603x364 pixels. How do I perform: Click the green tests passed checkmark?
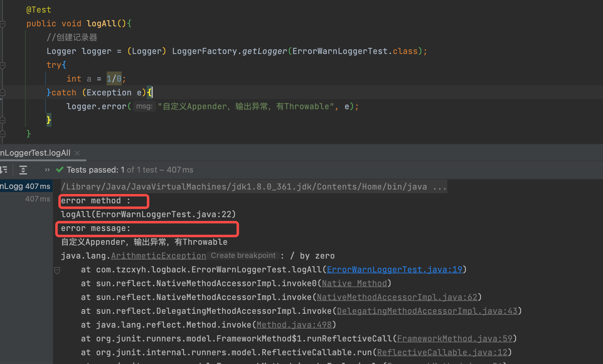pyautogui.click(x=60, y=170)
